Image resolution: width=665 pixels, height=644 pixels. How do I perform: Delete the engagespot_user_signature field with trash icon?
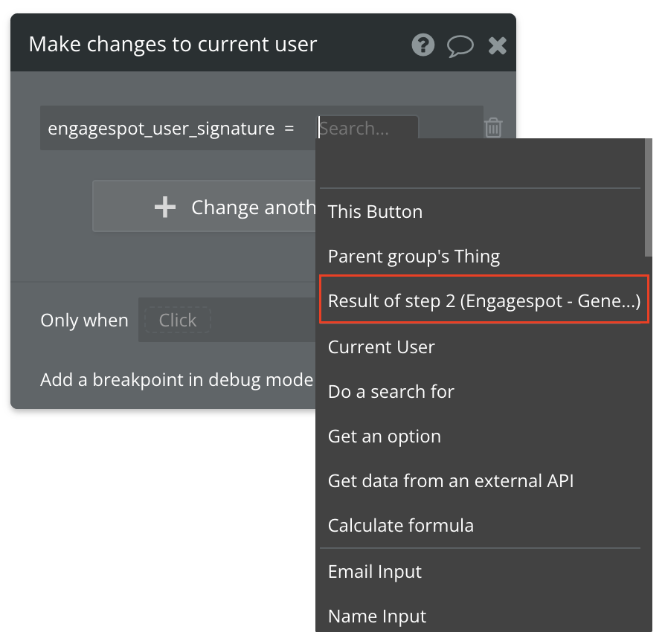click(493, 128)
